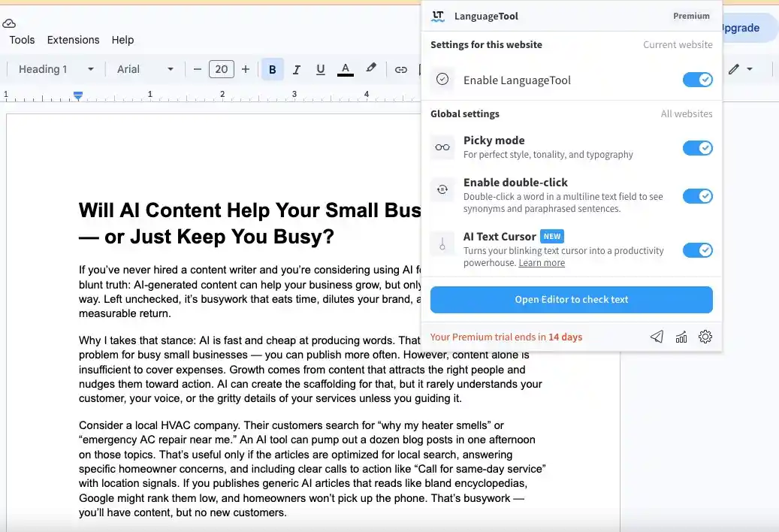Toggle the Enable LanguageTool switch
The image size is (779, 532).
[x=698, y=80]
